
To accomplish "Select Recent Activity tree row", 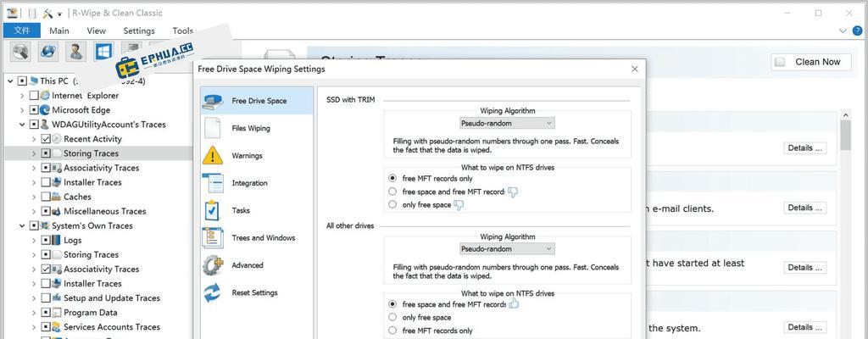I will (x=98, y=139).
